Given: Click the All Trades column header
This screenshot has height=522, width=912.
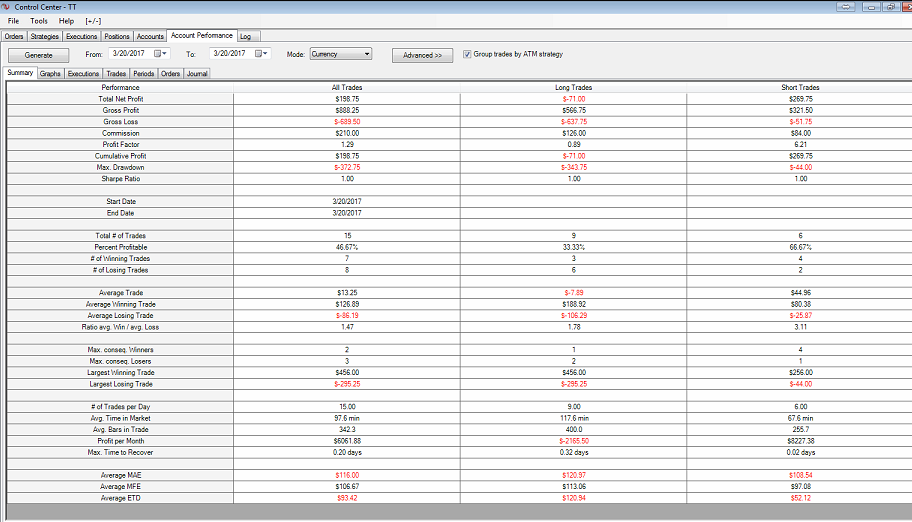Looking at the screenshot, I should coord(347,87).
